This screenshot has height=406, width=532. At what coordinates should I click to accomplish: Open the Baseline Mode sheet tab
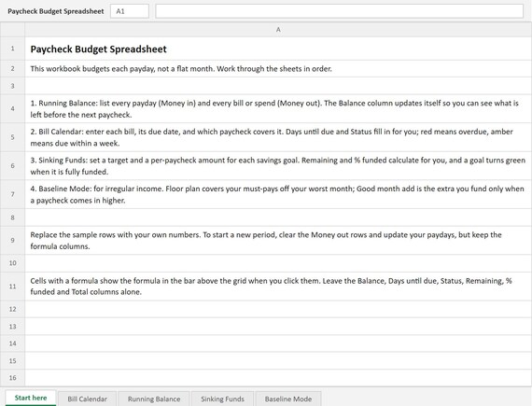(x=288, y=399)
